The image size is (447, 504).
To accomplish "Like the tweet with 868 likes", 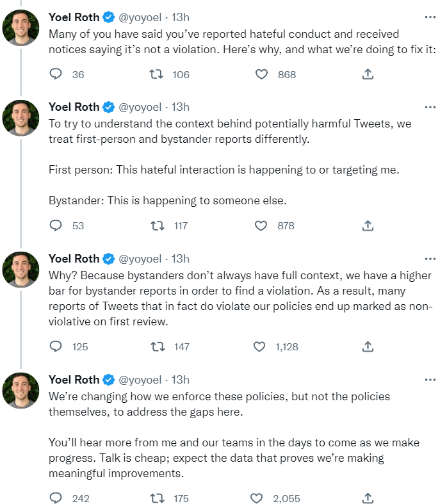I will [x=261, y=74].
